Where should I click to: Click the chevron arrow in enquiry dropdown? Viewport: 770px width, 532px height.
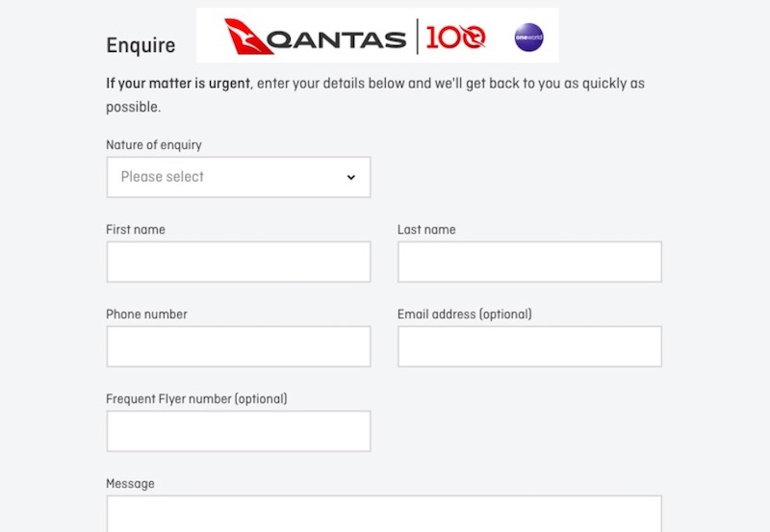pos(350,177)
